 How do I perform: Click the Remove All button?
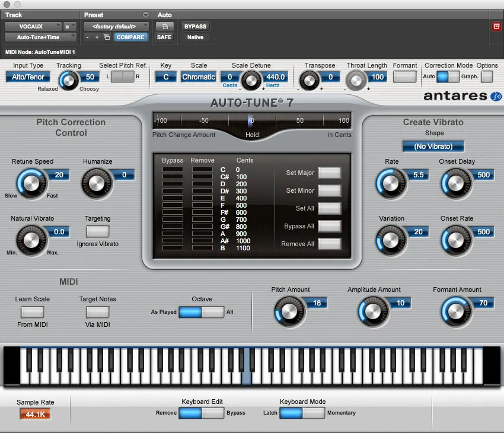pyautogui.click(x=330, y=244)
